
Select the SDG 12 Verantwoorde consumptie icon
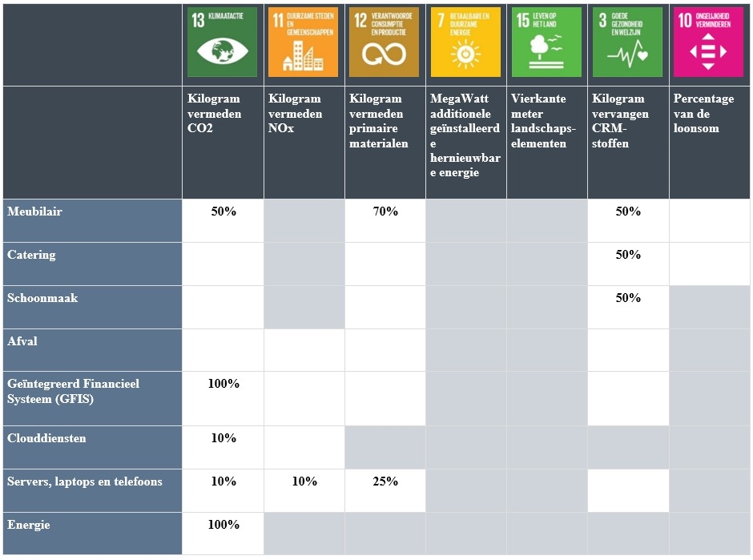385,42
